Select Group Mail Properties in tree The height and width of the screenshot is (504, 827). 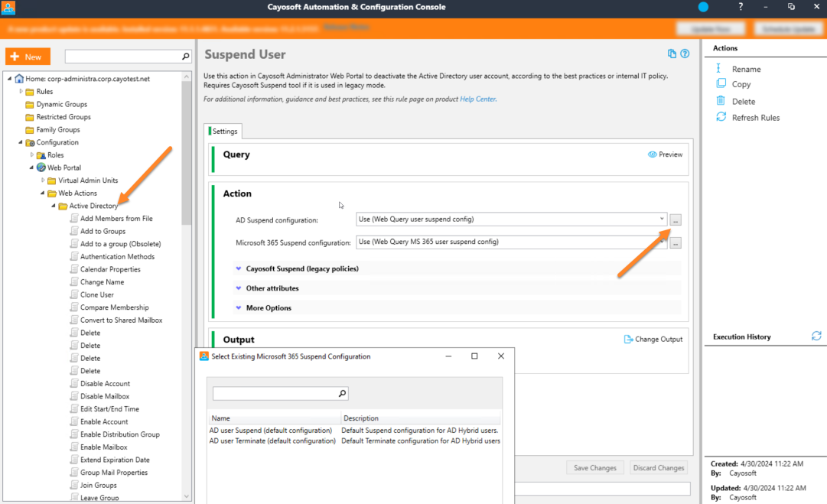coord(114,473)
